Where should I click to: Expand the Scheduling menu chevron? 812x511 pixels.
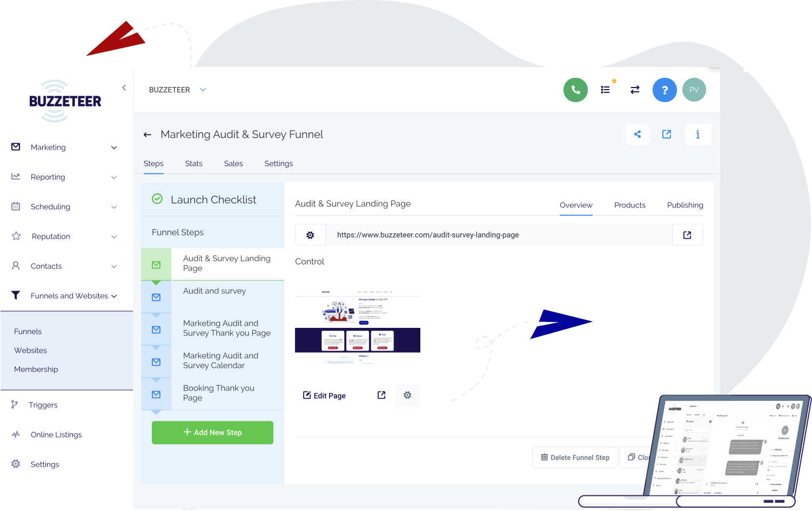(114, 207)
